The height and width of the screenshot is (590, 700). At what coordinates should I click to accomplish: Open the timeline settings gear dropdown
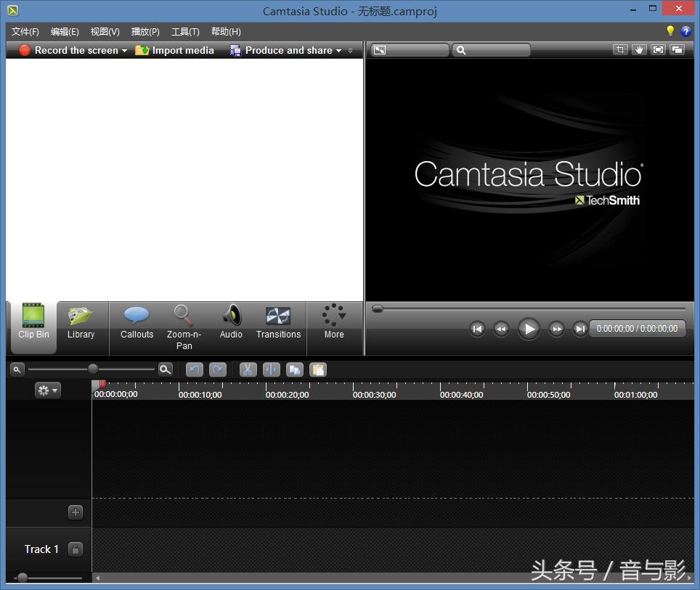[47, 390]
